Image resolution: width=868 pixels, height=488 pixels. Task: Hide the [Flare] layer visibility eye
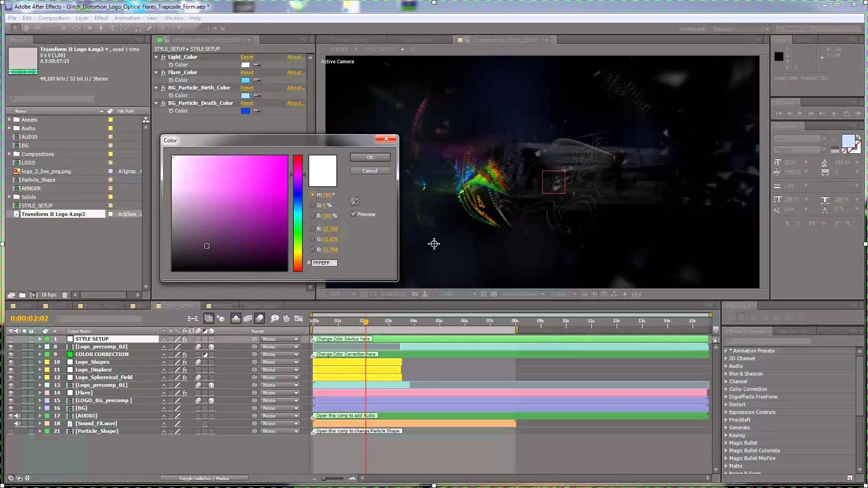coord(11,393)
